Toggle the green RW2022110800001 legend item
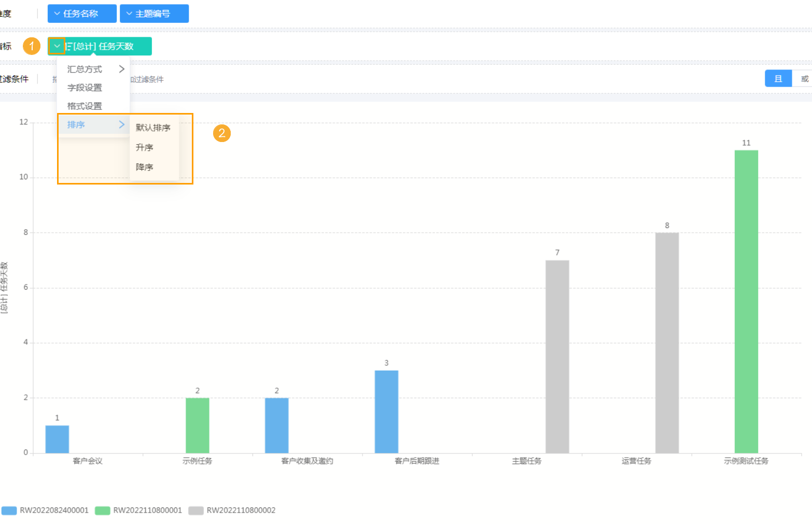812x524 pixels. 138,511
